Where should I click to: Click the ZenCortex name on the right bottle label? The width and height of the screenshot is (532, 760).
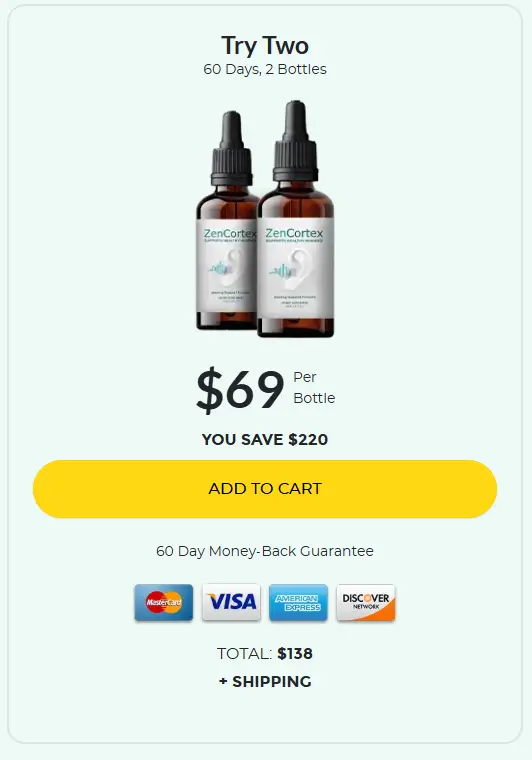coord(294,233)
